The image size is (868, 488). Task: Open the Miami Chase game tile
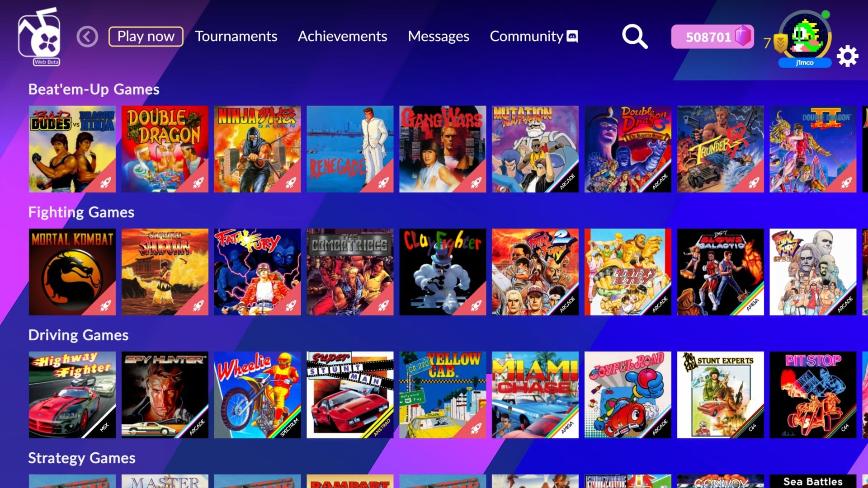(535, 394)
